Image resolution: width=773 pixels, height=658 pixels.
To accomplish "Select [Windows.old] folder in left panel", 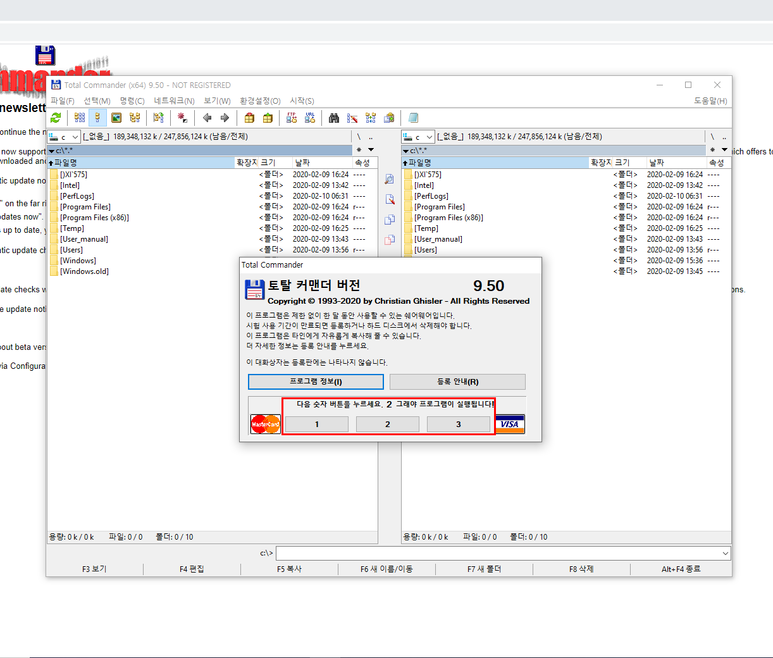I will point(84,271).
